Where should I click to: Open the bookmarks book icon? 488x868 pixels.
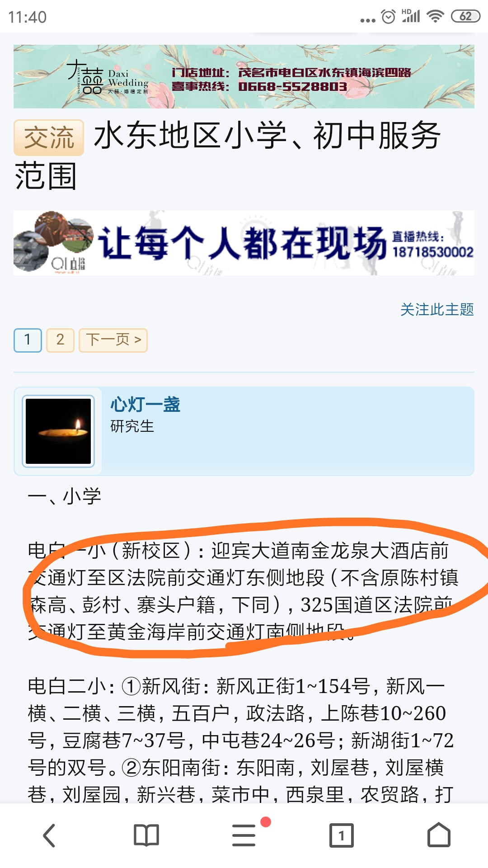(x=146, y=835)
